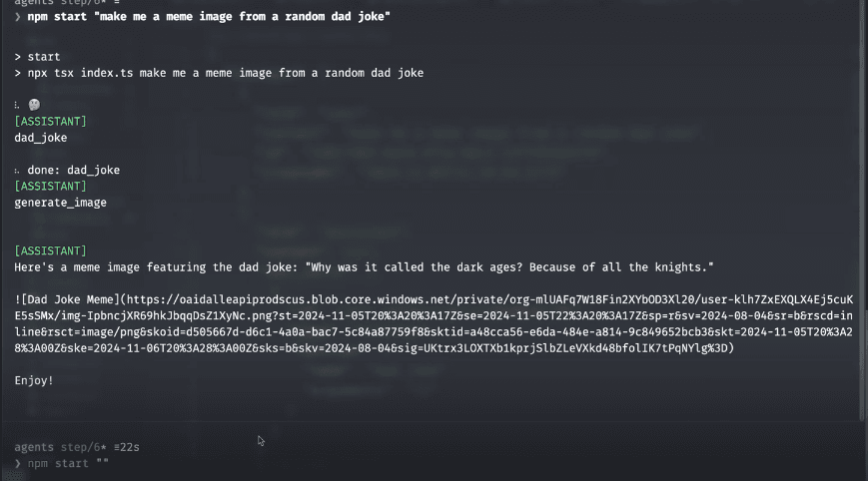The height and width of the screenshot is (481, 868).
Task: Click the bottom prompt chevron before npm start
Action: pos(18,464)
